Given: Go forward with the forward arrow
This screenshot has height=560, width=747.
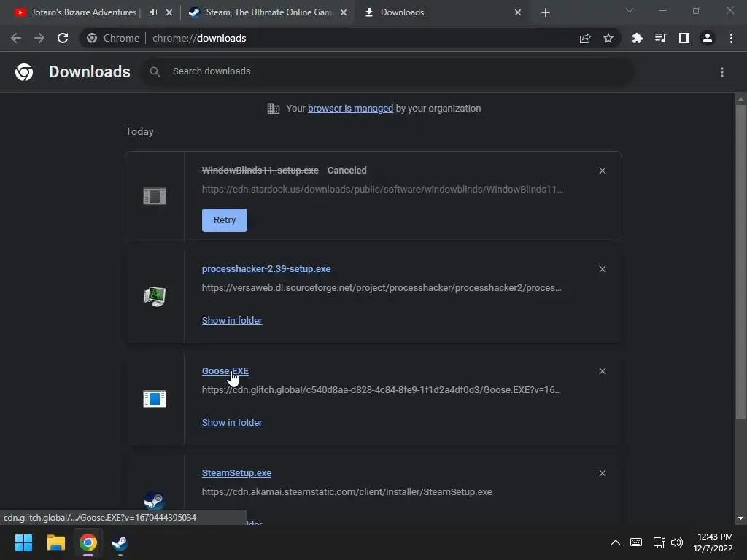Looking at the screenshot, I should (x=39, y=38).
